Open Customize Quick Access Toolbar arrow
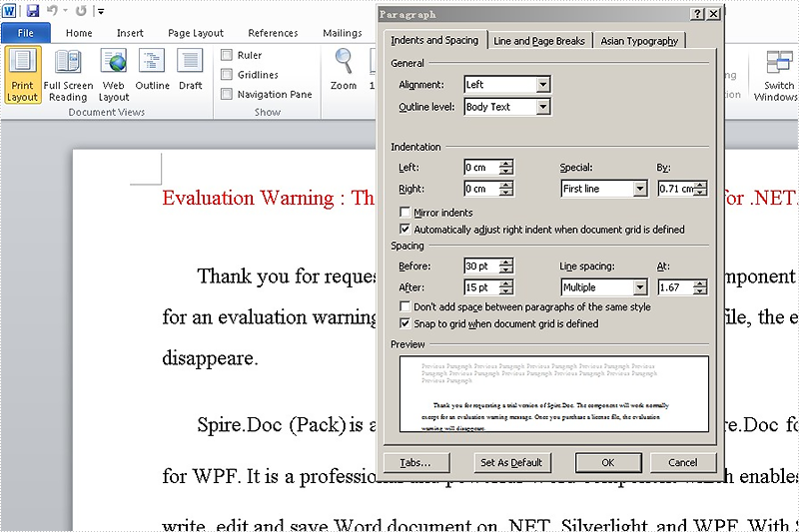The height and width of the screenshot is (532, 799). pos(101,11)
